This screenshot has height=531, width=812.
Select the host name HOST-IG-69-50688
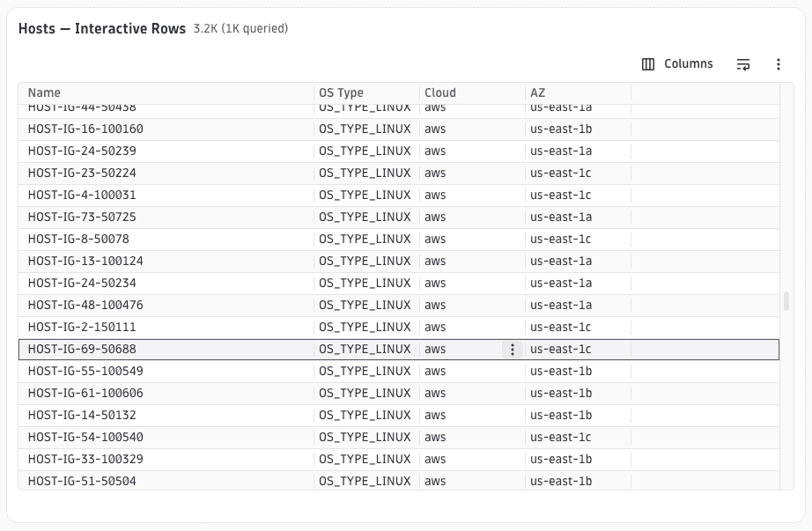pyautogui.click(x=82, y=350)
